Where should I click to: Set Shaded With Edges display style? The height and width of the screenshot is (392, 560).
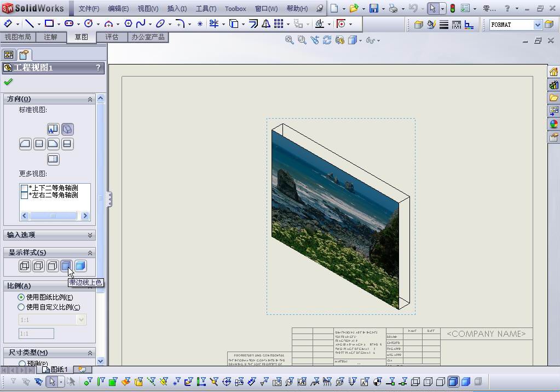click(x=66, y=266)
